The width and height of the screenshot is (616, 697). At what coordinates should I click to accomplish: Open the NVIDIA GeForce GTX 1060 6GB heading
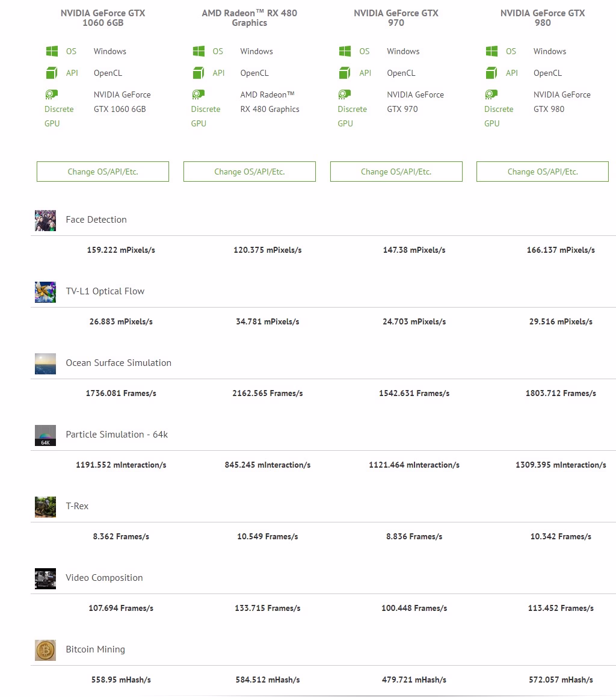103,18
